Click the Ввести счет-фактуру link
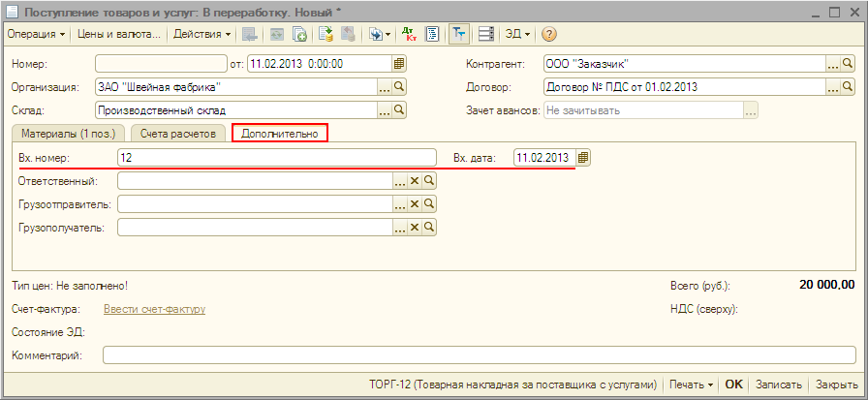This screenshot has height=400, width=868. 154,310
